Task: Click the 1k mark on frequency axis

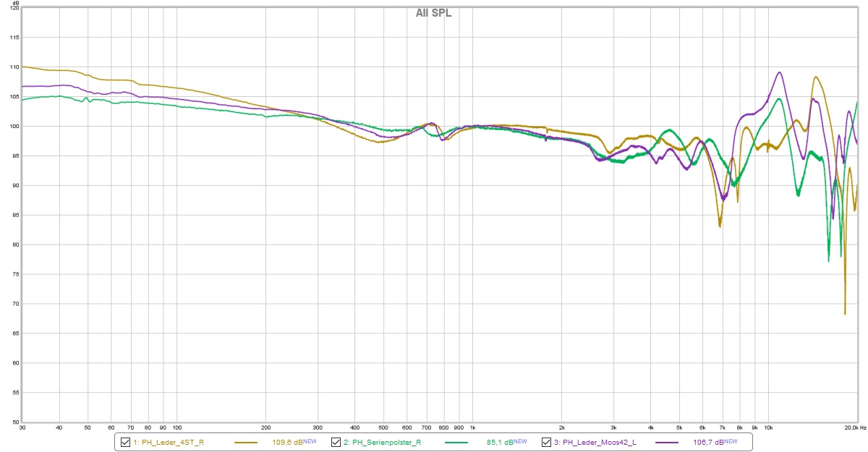Action: tap(474, 428)
